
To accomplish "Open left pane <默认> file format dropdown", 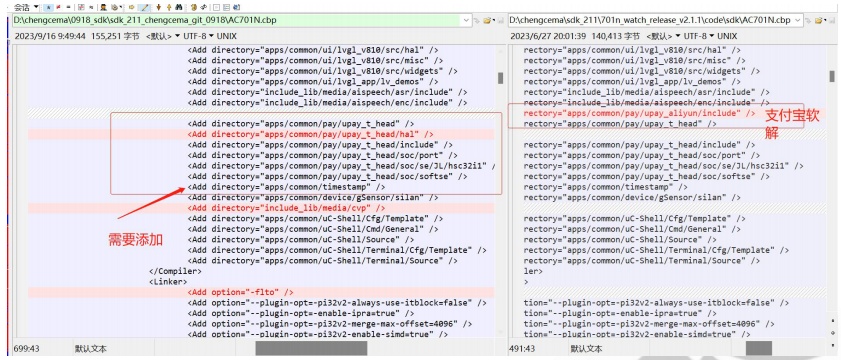I will click(x=164, y=36).
